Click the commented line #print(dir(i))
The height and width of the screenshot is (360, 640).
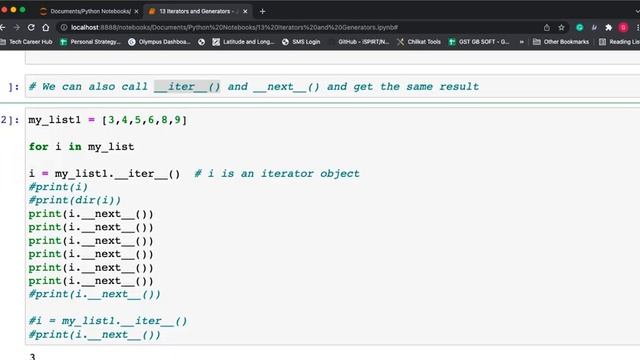click(75, 200)
